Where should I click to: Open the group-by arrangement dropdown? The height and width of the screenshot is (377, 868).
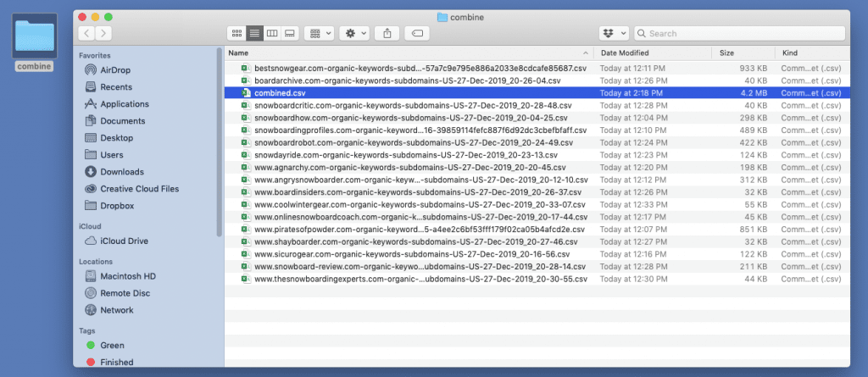(x=319, y=33)
